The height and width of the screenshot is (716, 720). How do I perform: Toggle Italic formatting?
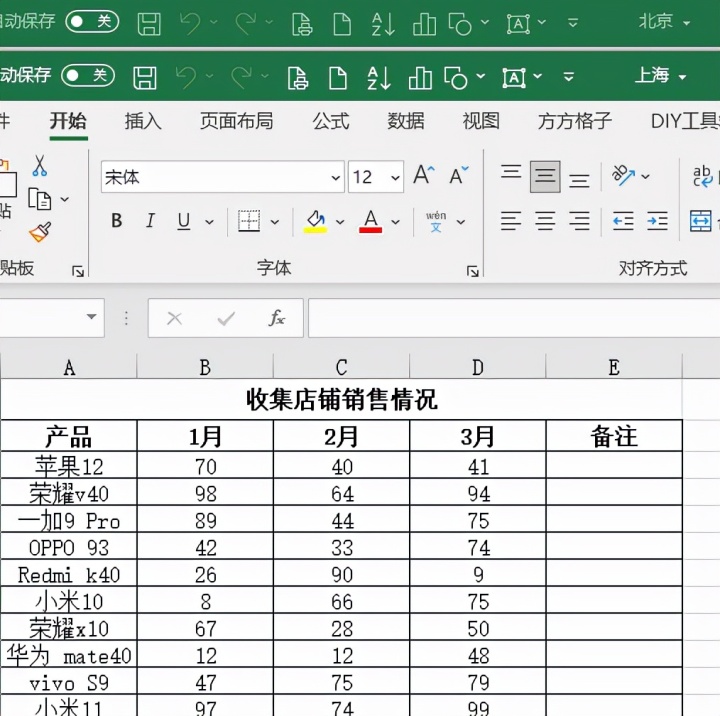pos(150,221)
